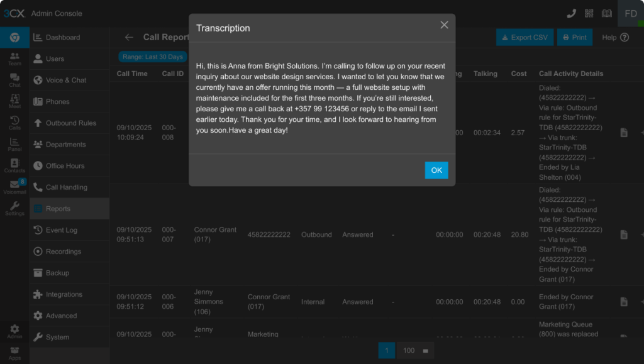This screenshot has width=644, height=364.
Task: Click OK in the Transcription dialog
Action: [x=436, y=170]
